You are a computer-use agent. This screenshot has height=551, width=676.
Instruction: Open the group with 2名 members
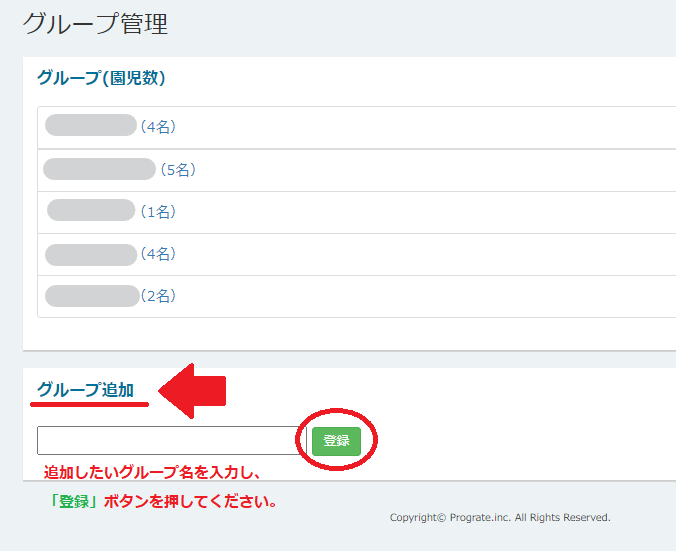160,296
